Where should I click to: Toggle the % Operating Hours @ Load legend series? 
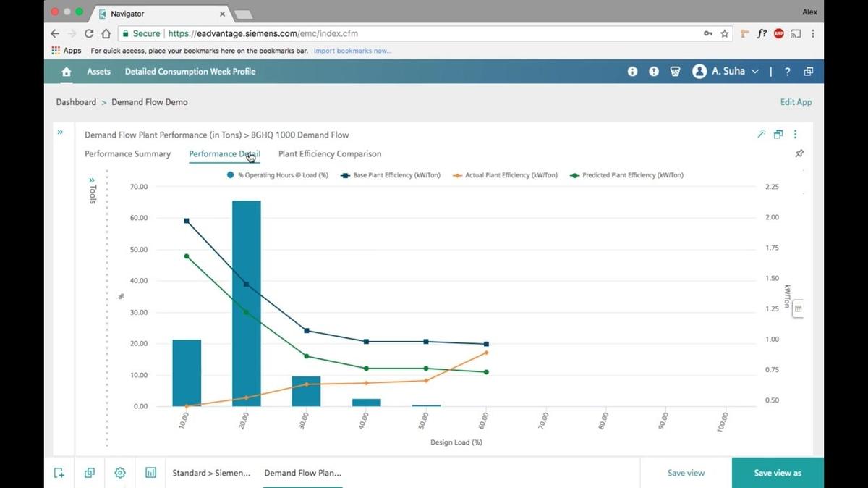point(277,175)
